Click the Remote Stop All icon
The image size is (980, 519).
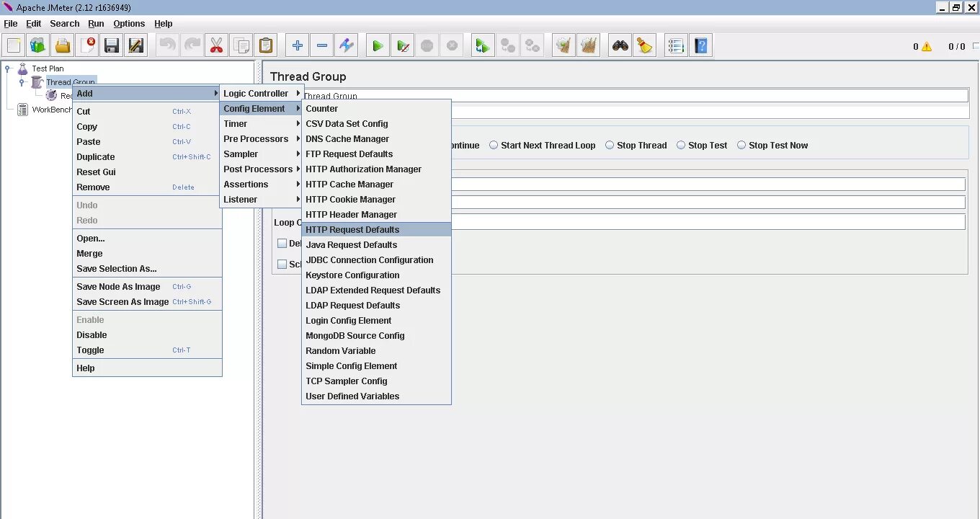point(507,46)
